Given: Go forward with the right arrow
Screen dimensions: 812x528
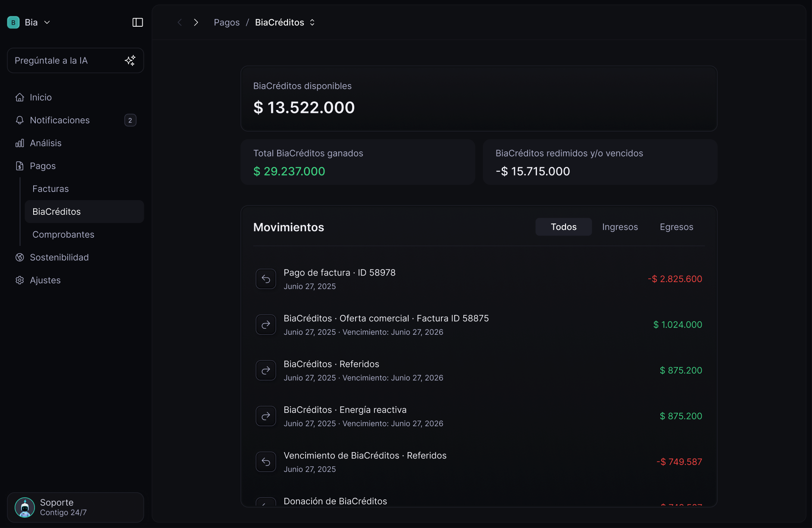Looking at the screenshot, I should point(196,22).
